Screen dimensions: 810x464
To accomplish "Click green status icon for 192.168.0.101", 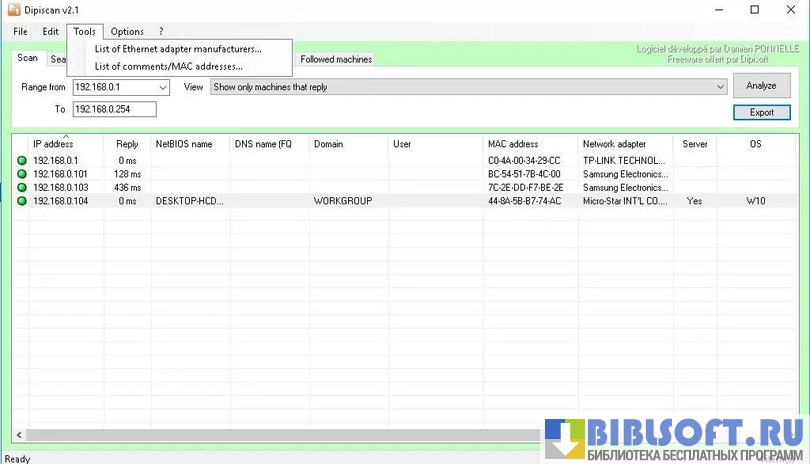I will [22, 174].
